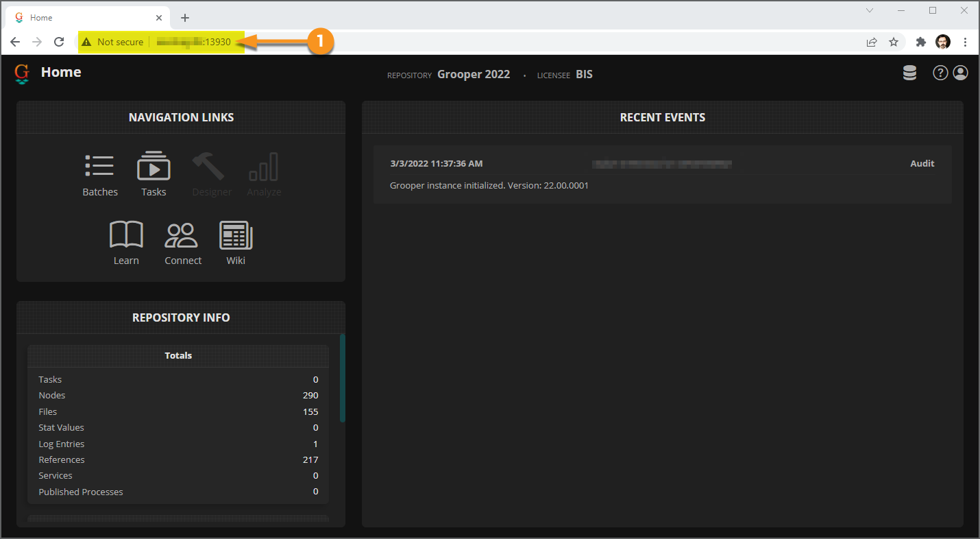Share this page using the share icon
This screenshot has height=539, width=980.
point(872,42)
